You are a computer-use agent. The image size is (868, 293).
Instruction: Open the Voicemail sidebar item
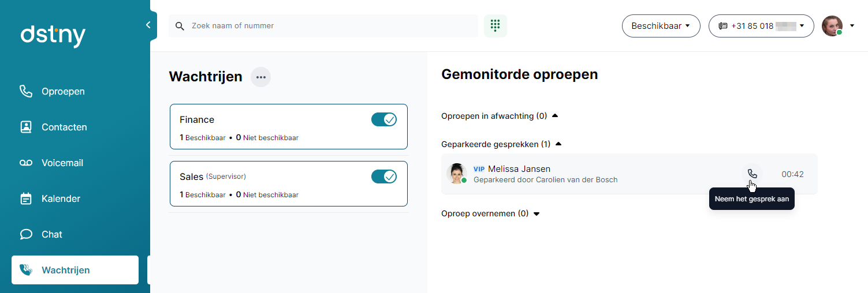click(62, 163)
